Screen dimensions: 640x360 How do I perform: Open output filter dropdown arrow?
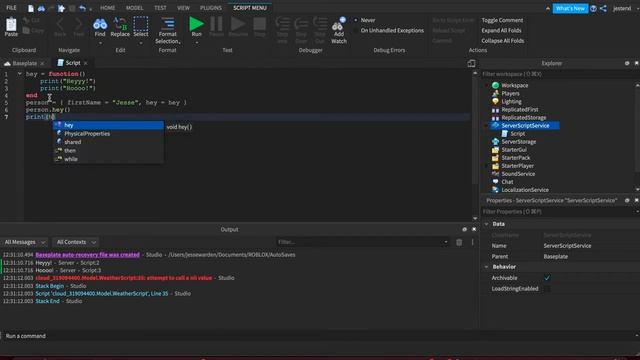pos(446,242)
